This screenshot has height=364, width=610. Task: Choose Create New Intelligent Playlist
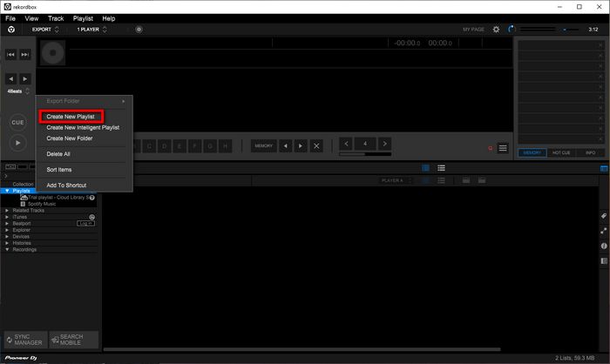tap(83, 127)
